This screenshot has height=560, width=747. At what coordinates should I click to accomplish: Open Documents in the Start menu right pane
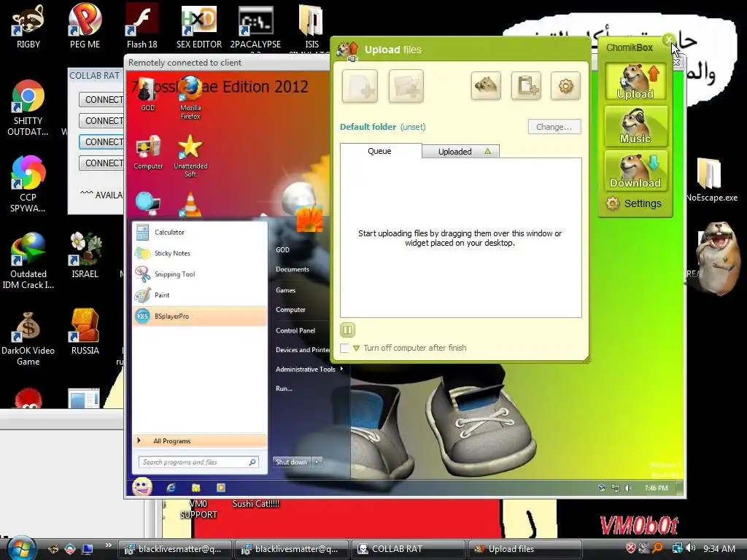[292, 270]
